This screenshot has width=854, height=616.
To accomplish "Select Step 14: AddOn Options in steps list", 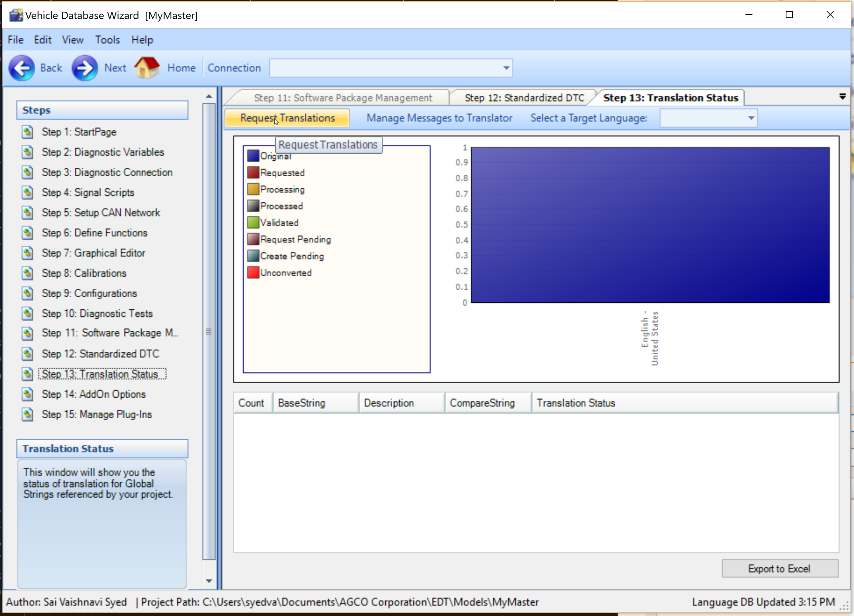I will pyautogui.click(x=94, y=394).
